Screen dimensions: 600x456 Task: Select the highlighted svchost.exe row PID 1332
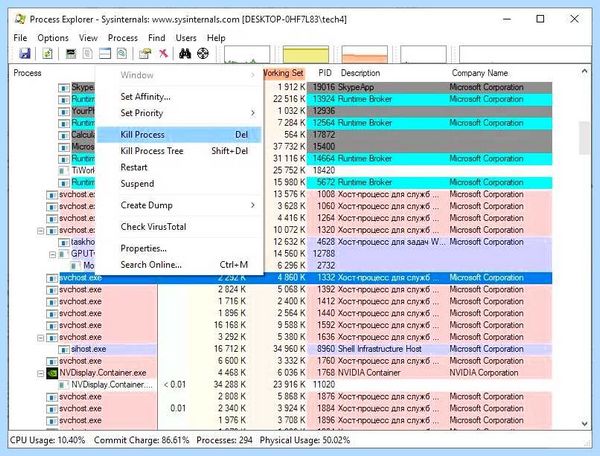point(299,278)
